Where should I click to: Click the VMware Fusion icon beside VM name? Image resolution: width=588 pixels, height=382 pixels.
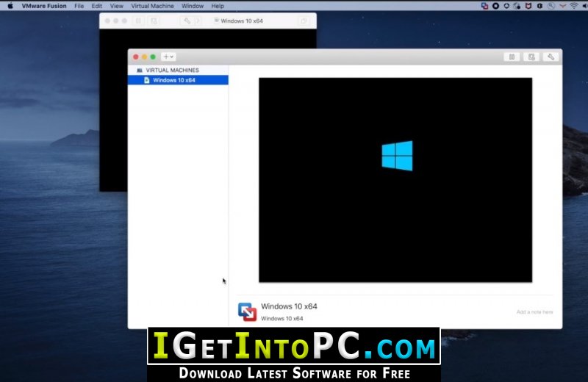pos(247,312)
